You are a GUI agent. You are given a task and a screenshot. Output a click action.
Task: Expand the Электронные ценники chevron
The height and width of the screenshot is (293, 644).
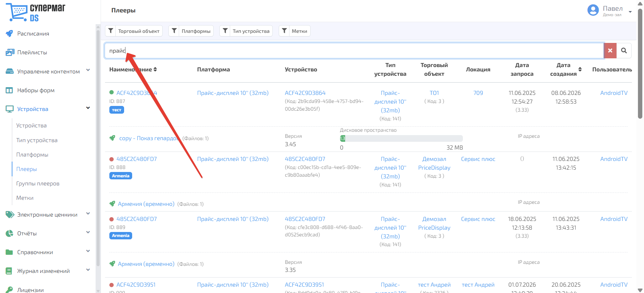coord(88,214)
